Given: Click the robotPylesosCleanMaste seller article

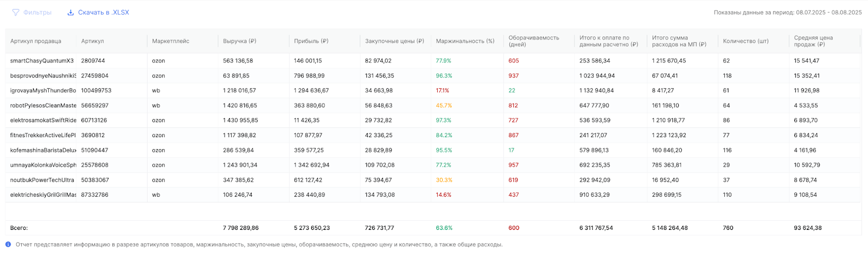Looking at the screenshot, I should [43, 106].
